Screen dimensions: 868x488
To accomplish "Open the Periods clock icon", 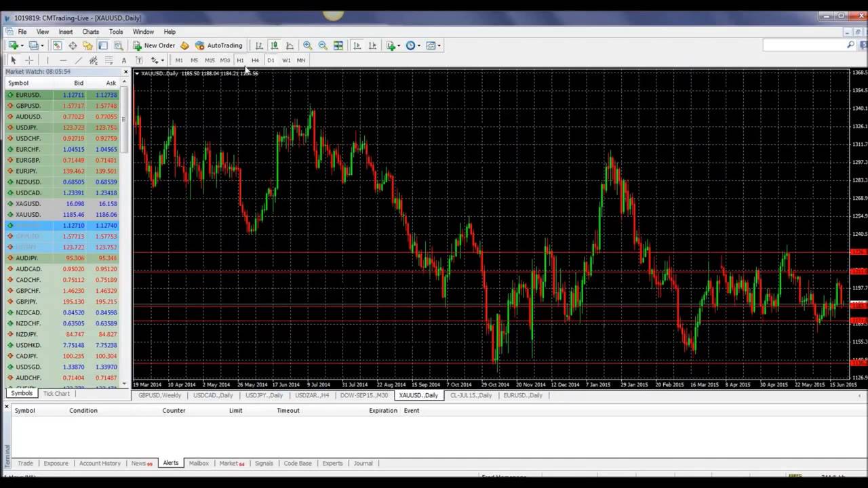I will tap(410, 45).
